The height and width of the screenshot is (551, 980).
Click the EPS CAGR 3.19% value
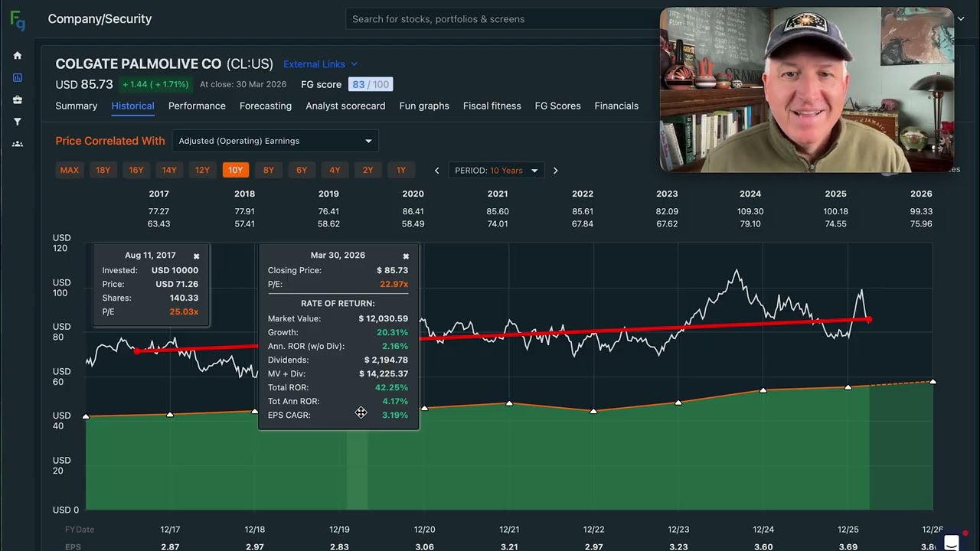point(395,416)
